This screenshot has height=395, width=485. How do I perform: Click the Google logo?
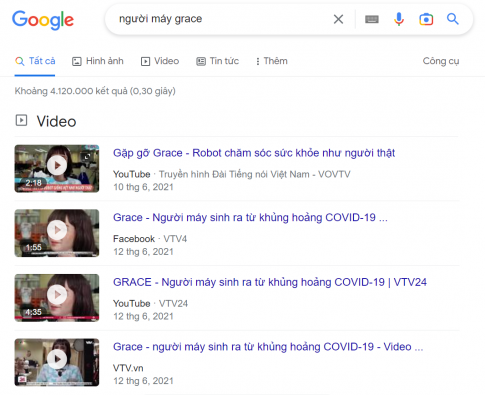(x=43, y=19)
